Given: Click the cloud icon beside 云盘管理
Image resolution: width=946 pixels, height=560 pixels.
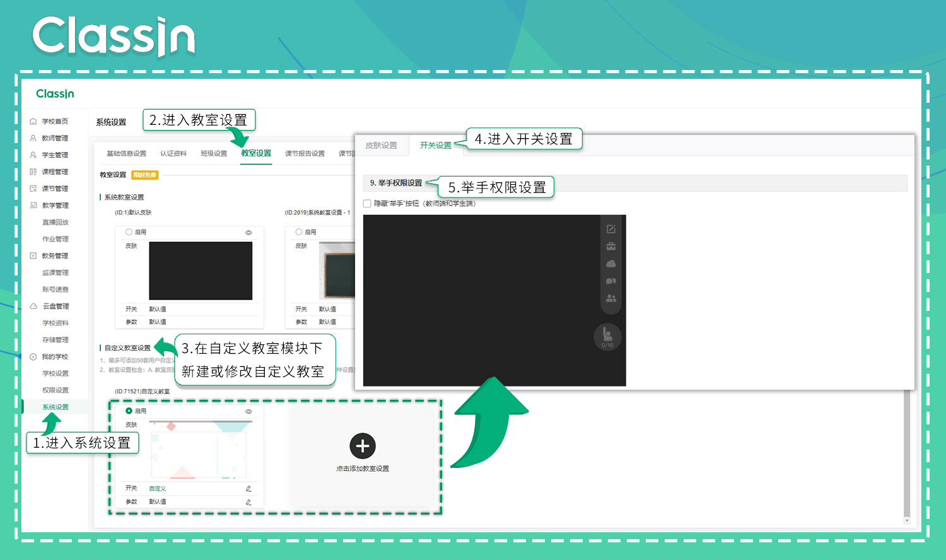Looking at the screenshot, I should (33, 306).
